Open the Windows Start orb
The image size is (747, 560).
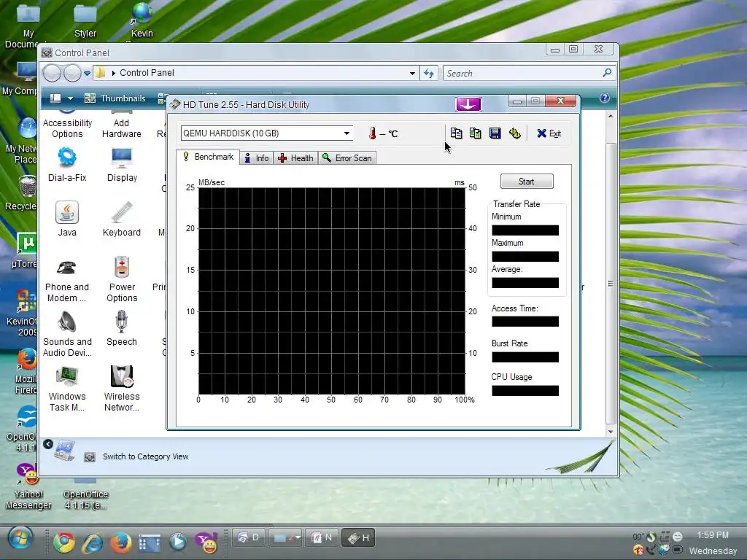[20, 539]
